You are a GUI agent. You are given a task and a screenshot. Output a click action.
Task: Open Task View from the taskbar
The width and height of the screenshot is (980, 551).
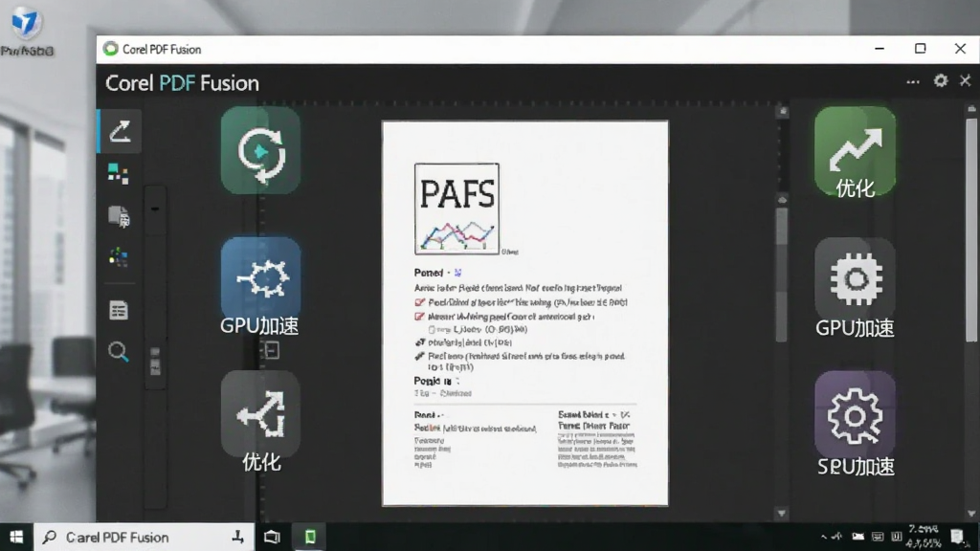click(272, 537)
